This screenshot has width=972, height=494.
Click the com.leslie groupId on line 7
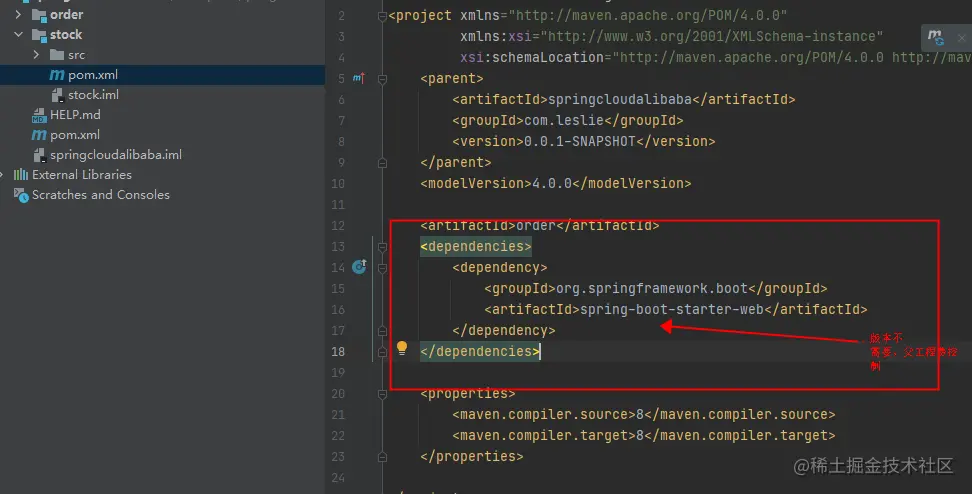[x=564, y=120]
